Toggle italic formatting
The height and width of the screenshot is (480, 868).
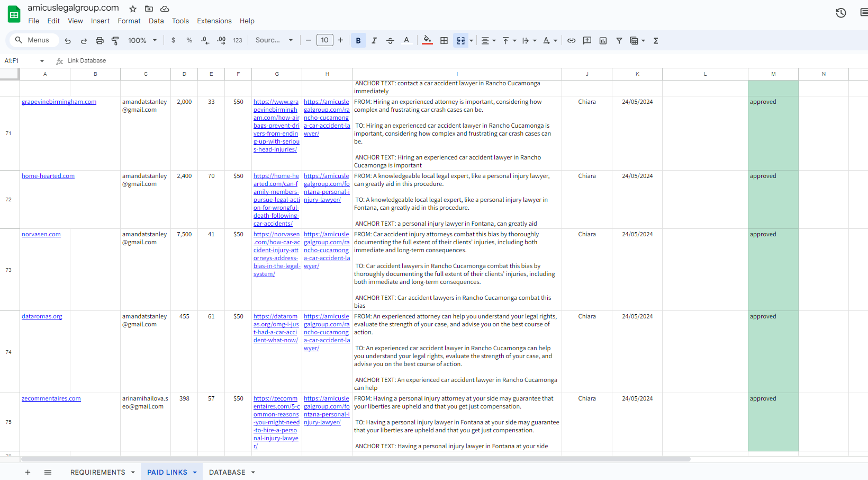tap(374, 41)
